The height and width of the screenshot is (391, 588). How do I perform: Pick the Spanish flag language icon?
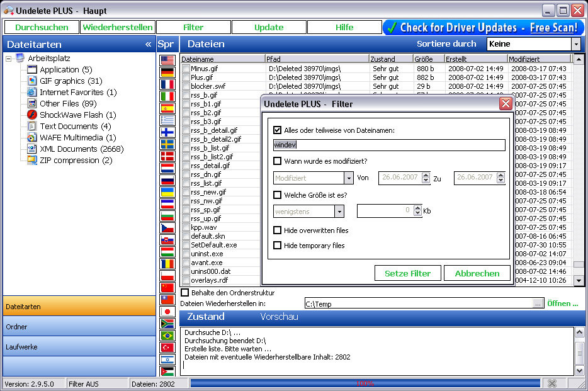pyautogui.click(x=167, y=108)
